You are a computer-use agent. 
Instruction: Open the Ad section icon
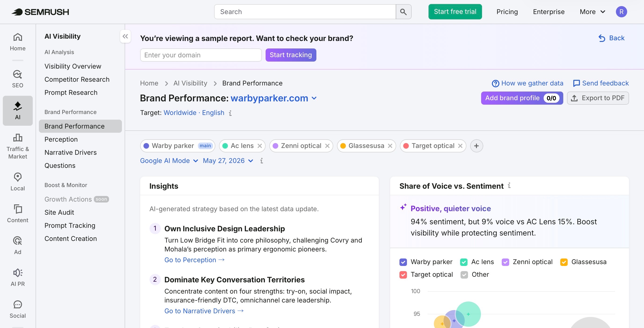click(18, 245)
